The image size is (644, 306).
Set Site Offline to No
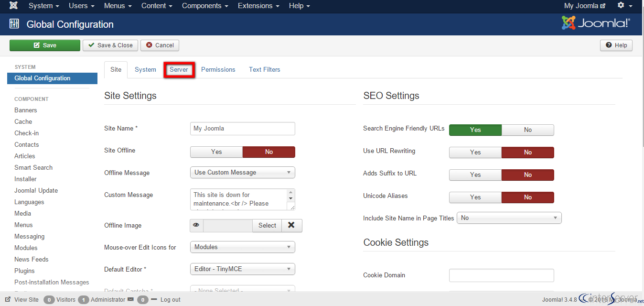point(269,152)
